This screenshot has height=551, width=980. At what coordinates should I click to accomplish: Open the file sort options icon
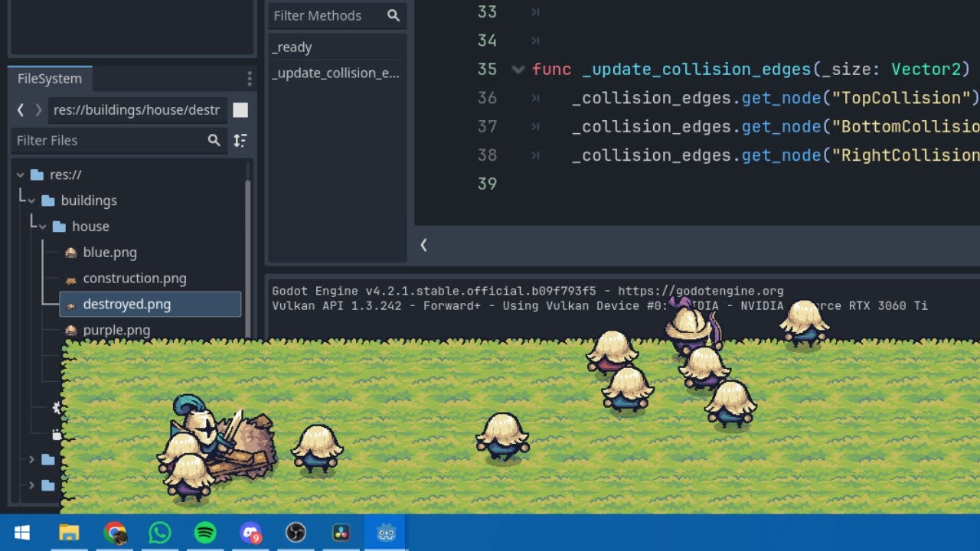point(240,140)
